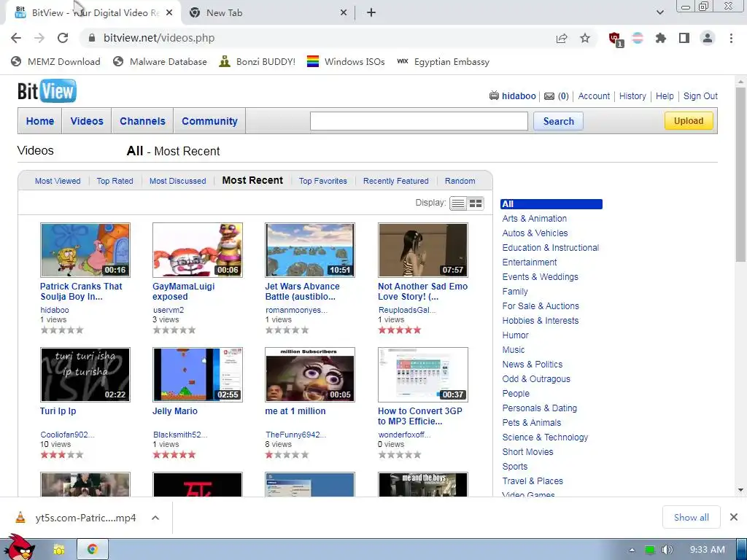Toggle the browser side panel icon

point(684,38)
